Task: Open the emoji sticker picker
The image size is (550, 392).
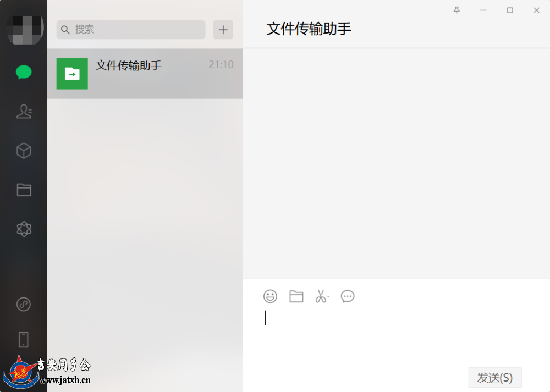Action: (x=270, y=296)
